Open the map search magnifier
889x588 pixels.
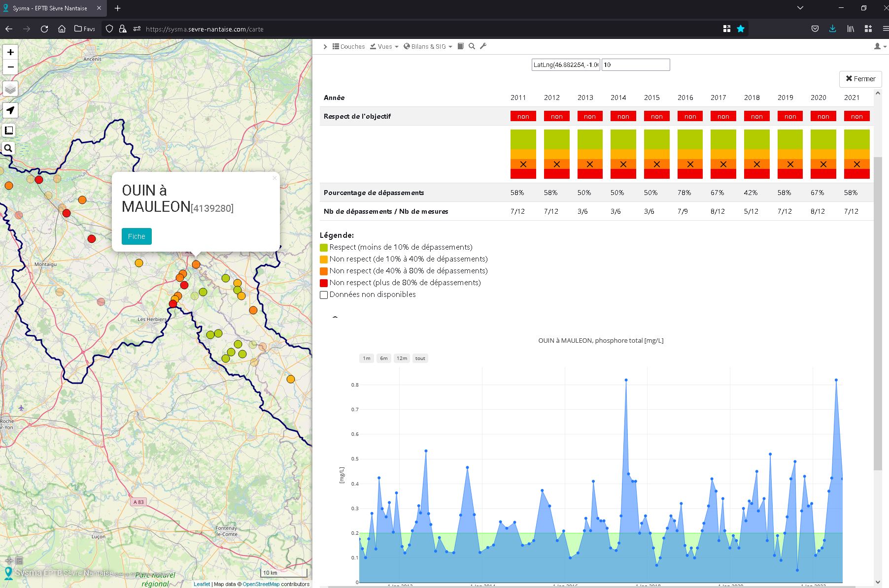8,148
